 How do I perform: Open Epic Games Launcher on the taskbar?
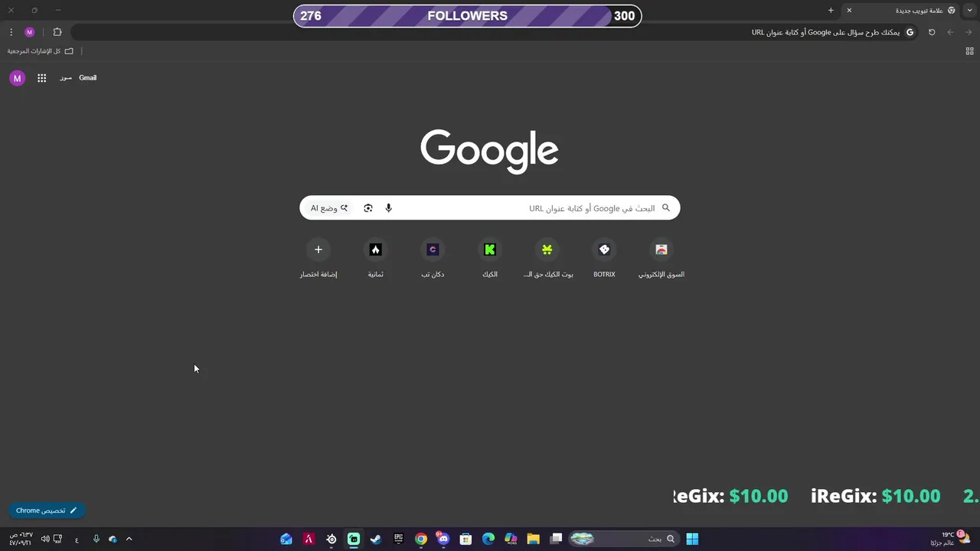(398, 539)
